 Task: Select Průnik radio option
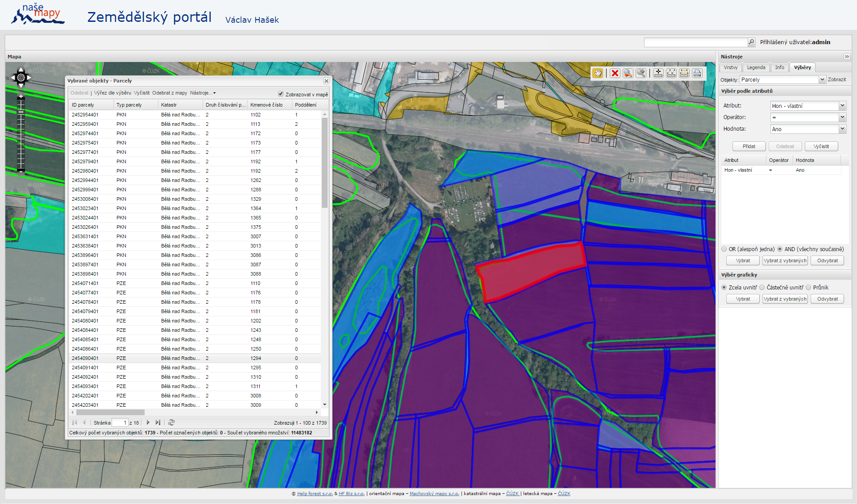click(x=808, y=287)
